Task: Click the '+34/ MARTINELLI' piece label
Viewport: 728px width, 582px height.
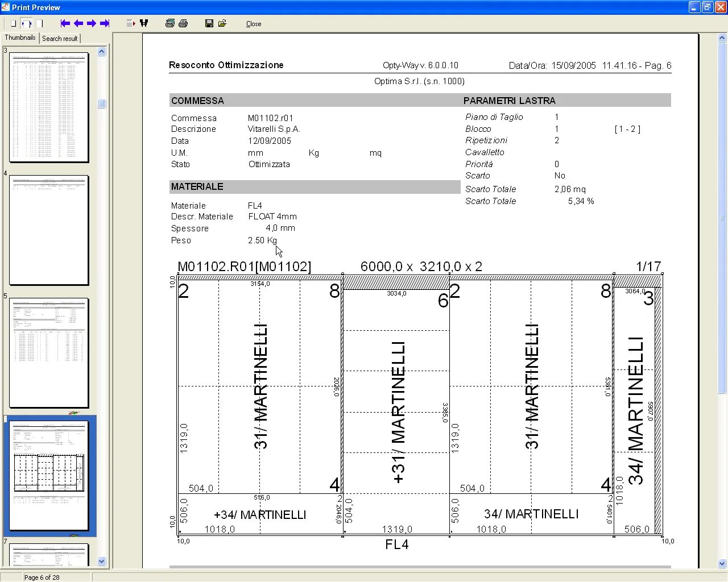Action: tap(260, 515)
